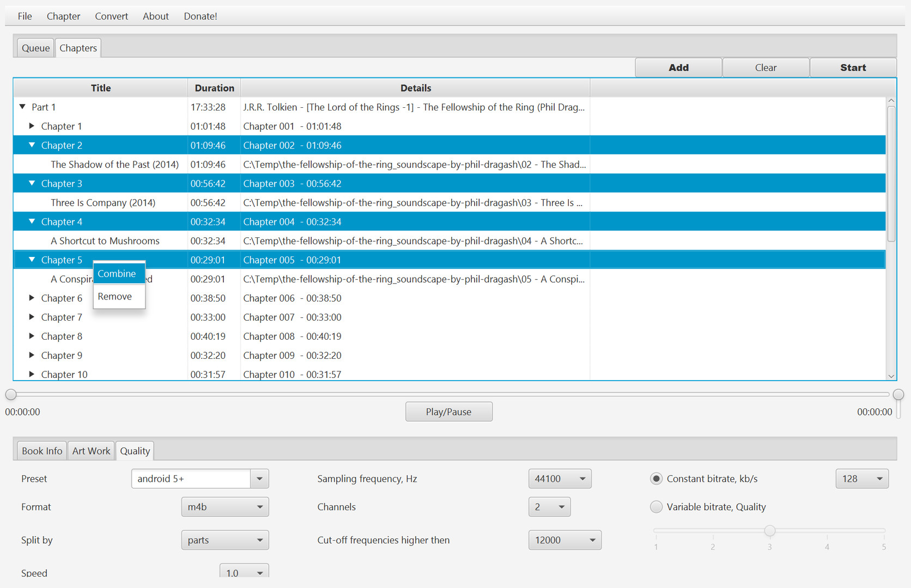Open the Split by parts dropdown
Viewport: 911px width, 588px height.
point(225,540)
